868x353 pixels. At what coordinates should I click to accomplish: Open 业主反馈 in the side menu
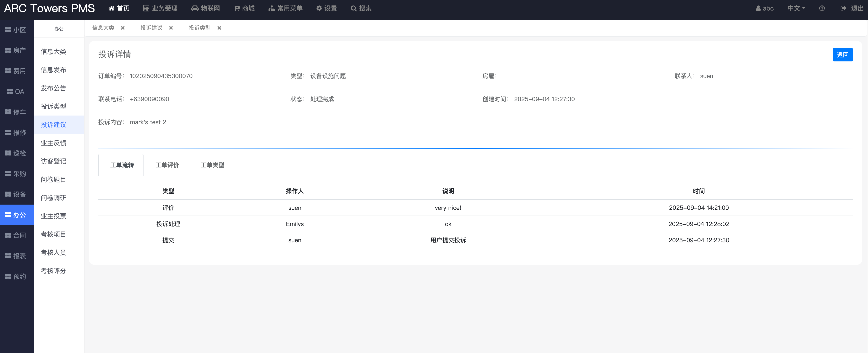[53, 143]
